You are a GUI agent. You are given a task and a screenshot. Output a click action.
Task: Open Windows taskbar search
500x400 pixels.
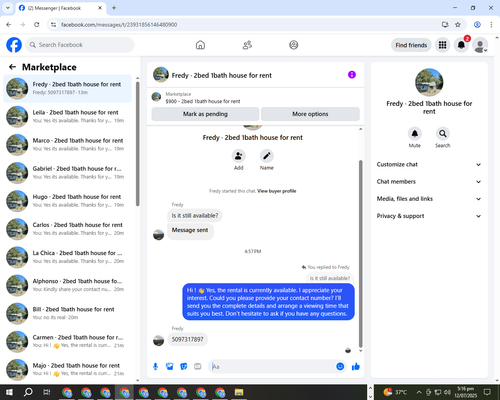point(28,392)
